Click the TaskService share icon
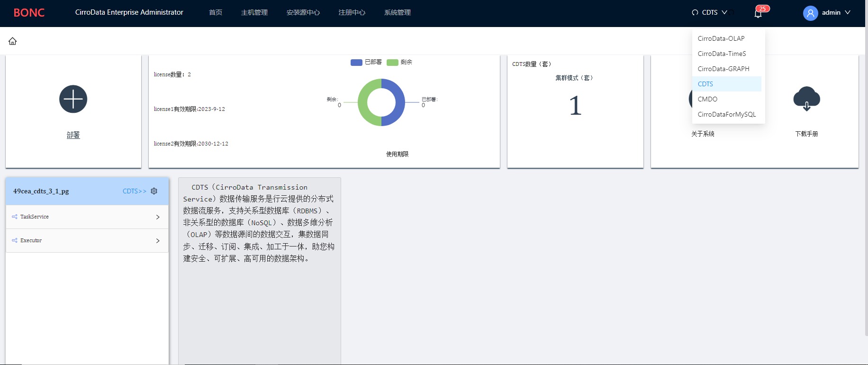The image size is (868, 365). point(15,217)
